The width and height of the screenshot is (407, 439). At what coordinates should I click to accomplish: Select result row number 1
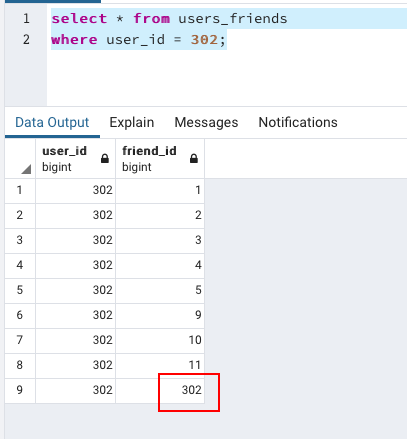click(20, 190)
